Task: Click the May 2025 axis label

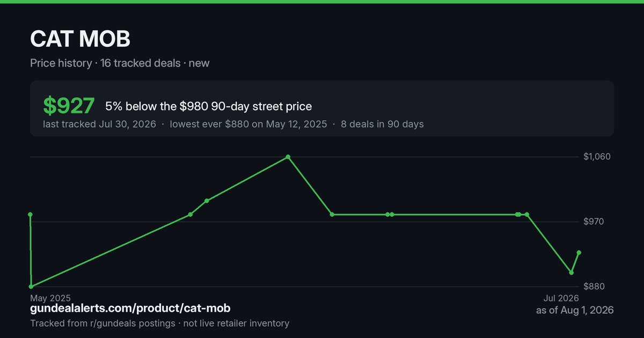Action: pos(50,298)
